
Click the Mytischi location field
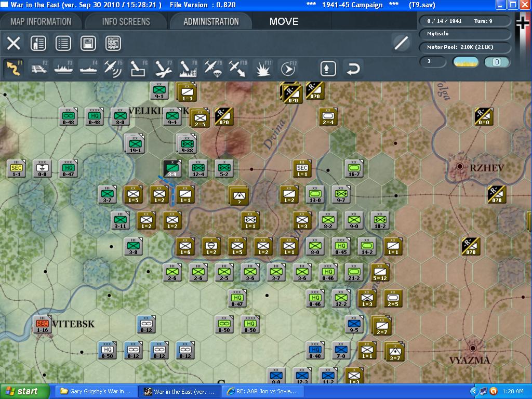[x=465, y=34]
